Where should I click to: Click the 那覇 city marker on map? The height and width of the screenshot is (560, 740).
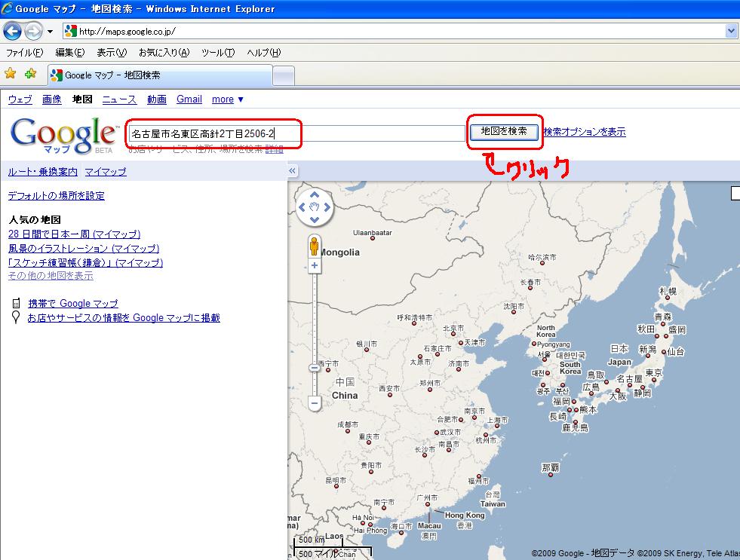pyautogui.click(x=550, y=475)
